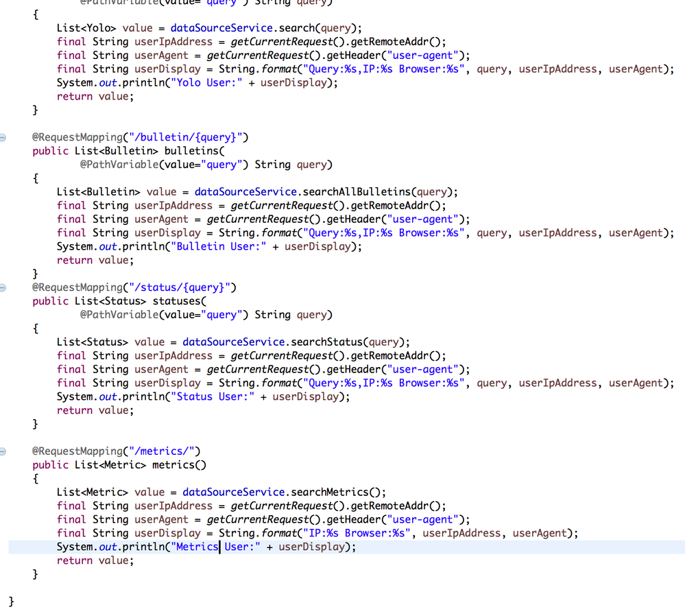
Task: Collapse the statuses method fold marker
Action: point(3,287)
